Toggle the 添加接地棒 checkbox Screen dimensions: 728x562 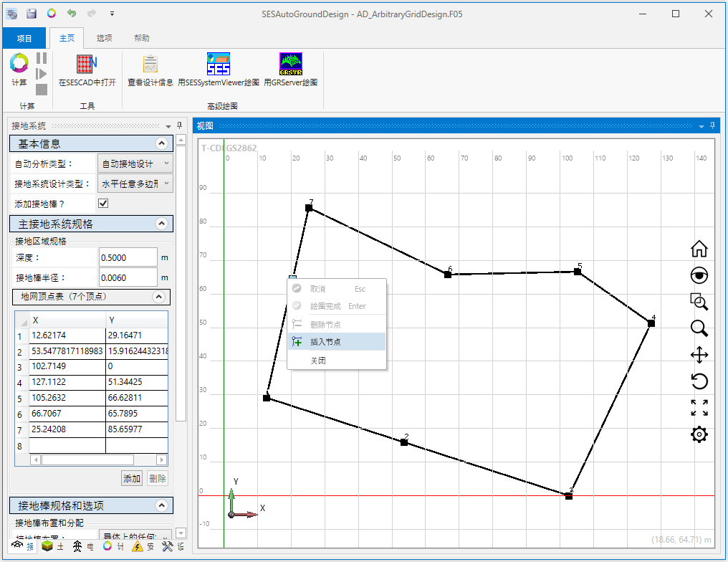coord(103,204)
